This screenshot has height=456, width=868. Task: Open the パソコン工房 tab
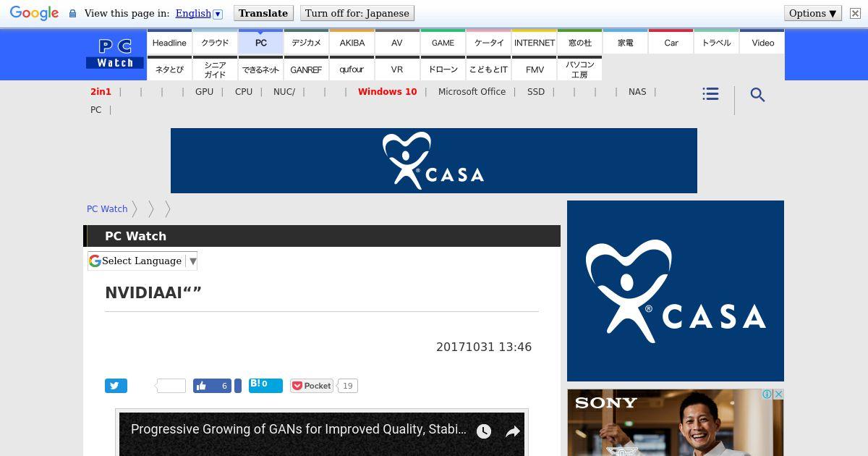pyautogui.click(x=580, y=69)
